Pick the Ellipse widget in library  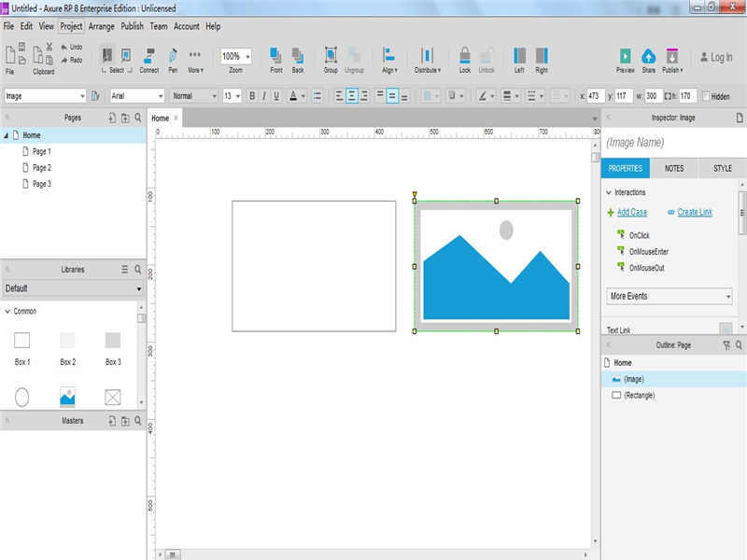(21, 398)
